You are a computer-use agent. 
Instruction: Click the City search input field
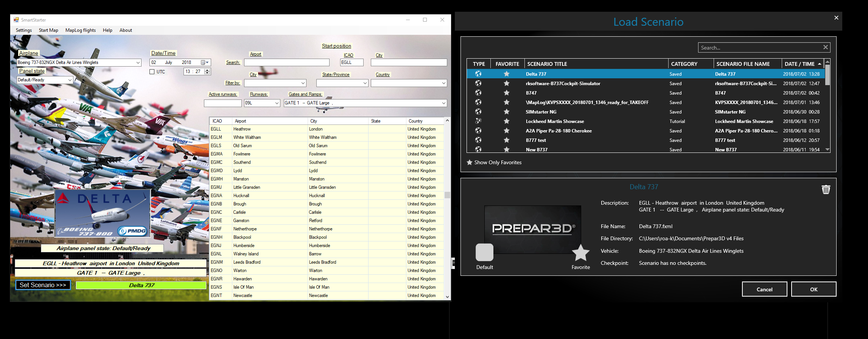tap(409, 62)
